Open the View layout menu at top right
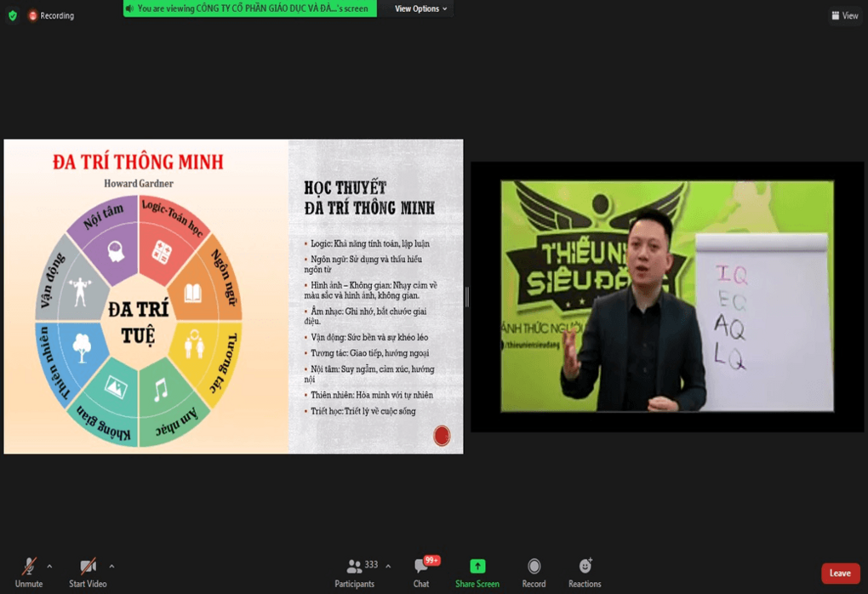 pos(844,15)
